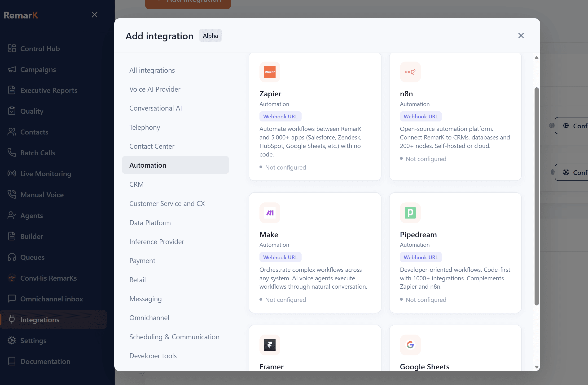The width and height of the screenshot is (588, 385).
Task: Click the Zapier logo icon
Action: click(270, 72)
